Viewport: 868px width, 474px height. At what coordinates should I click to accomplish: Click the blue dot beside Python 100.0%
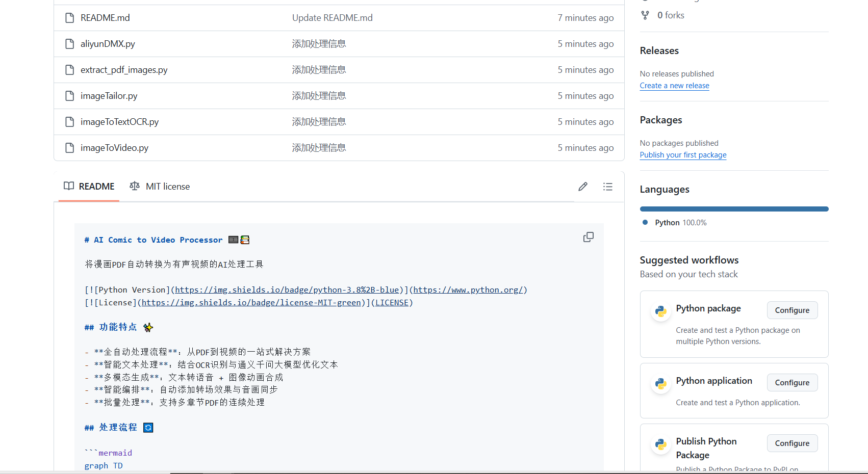coord(645,222)
